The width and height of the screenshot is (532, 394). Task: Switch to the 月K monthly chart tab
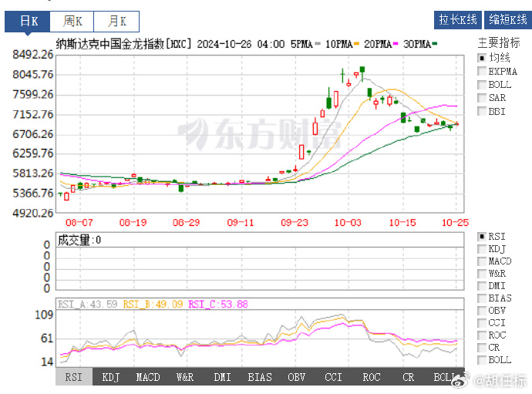click(x=116, y=22)
